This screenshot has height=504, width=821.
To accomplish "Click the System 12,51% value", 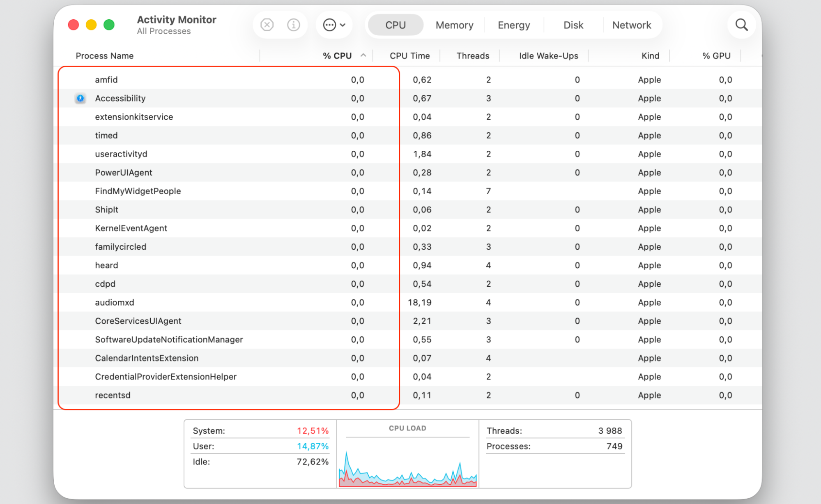I will 313,430.
